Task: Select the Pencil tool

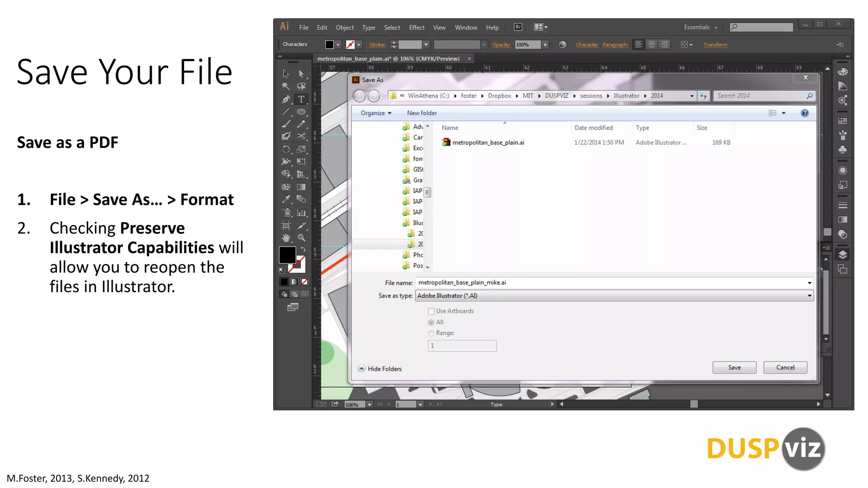Action: [301, 124]
